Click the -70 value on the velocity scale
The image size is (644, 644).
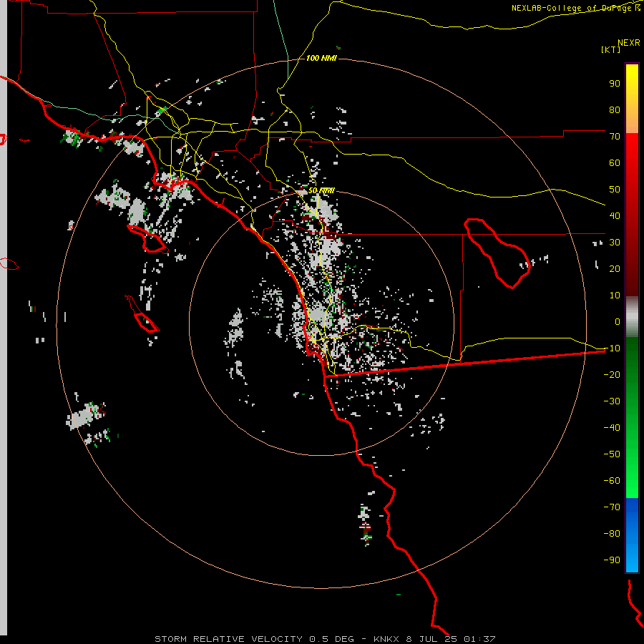[x=612, y=507]
